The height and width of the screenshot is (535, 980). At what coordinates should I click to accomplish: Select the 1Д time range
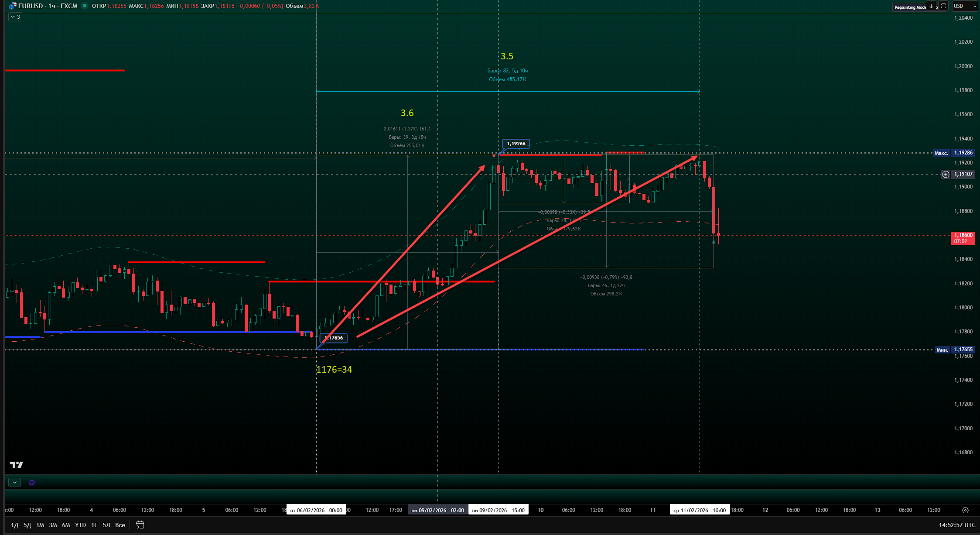pyautogui.click(x=14, y=525)
